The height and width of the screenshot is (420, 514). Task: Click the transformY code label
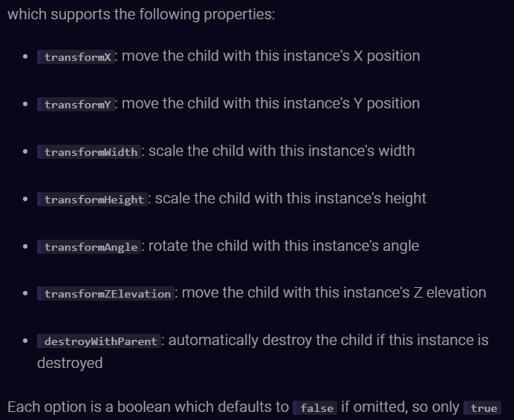(x=76, y=105)
